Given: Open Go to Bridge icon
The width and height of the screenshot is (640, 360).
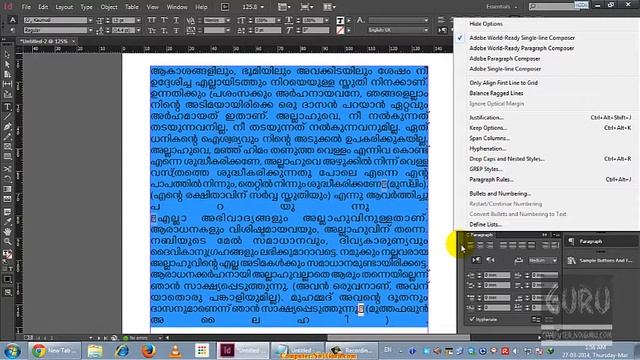Looking at the screenshot, I should click(x=225, y=7).
